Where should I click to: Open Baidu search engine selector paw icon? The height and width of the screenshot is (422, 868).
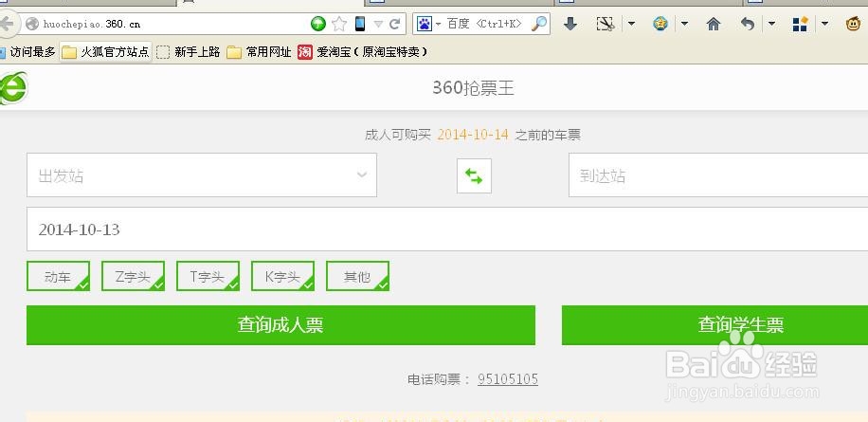pyautogui.click(x=425, y=24)
